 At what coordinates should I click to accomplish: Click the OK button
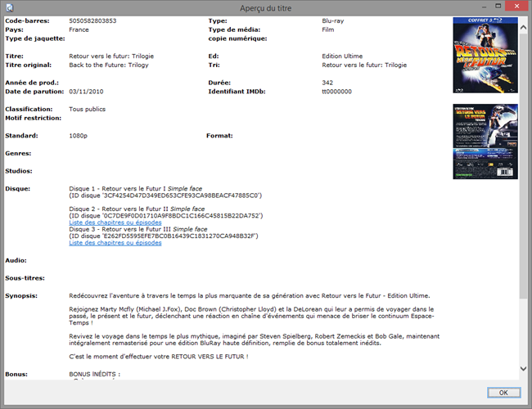[504, 393]
